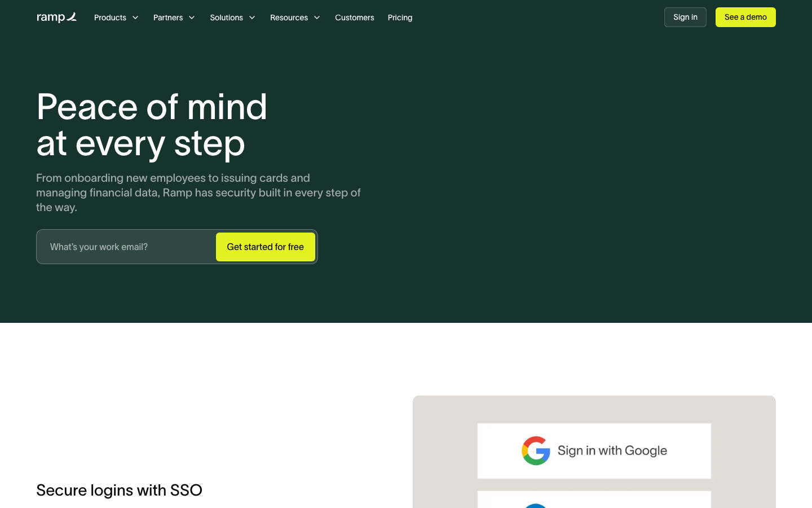This screenshot has height=508, width=812.
Task: Click the Google G logo icon
Action: 536,450
